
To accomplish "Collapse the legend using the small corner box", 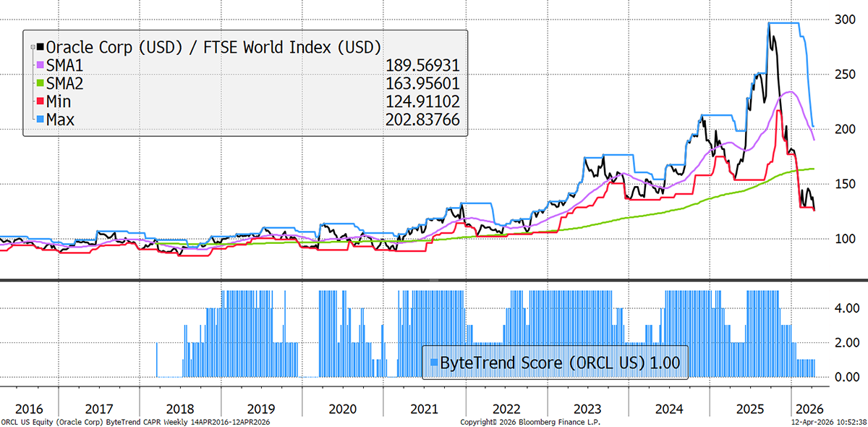I will pos(33,48).
